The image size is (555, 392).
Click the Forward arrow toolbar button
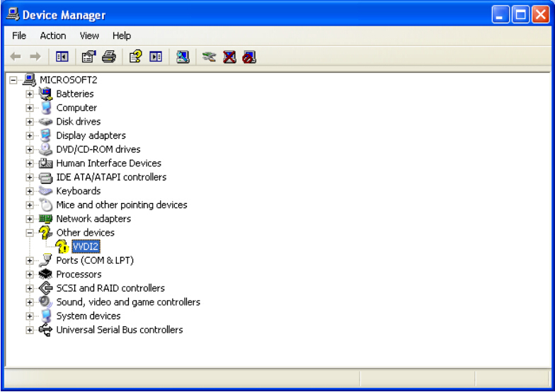tap(35, 57)
